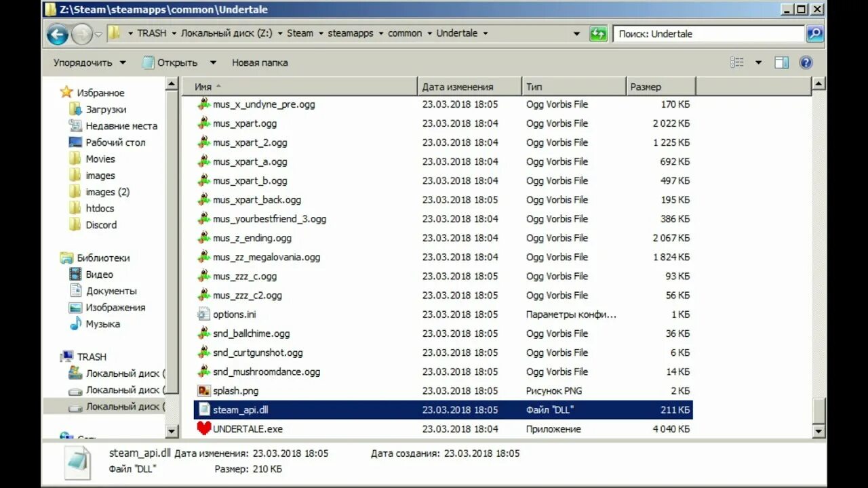Viewport: 868px width, 488px height.
Task: Go back with the blue back arrow
Action: [x=58, y=34]
